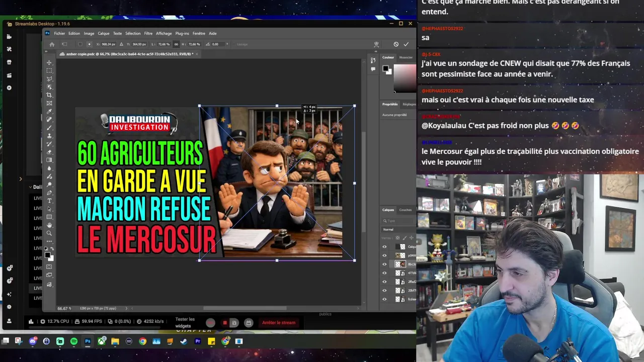Viewport: 644px width, 362px height.
Task: Select the Horizontal Type tool
Action: point(49,201)
